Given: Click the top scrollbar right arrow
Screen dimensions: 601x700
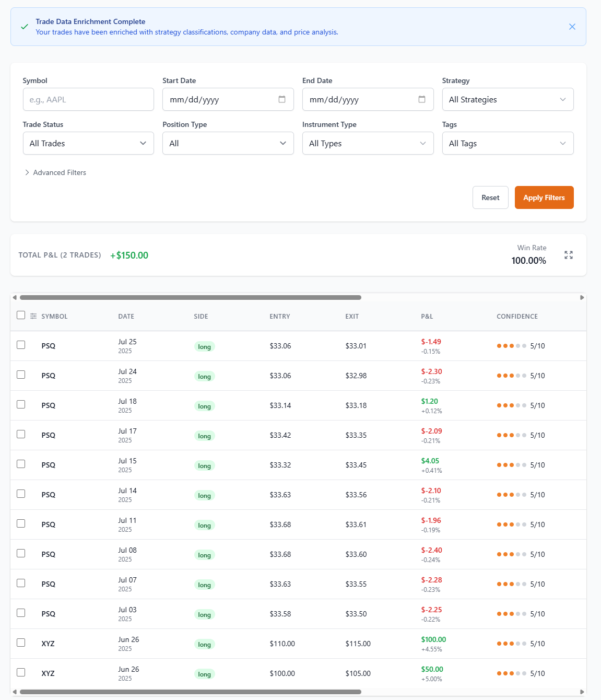Looking at the screenshot, I should (582, 297).
